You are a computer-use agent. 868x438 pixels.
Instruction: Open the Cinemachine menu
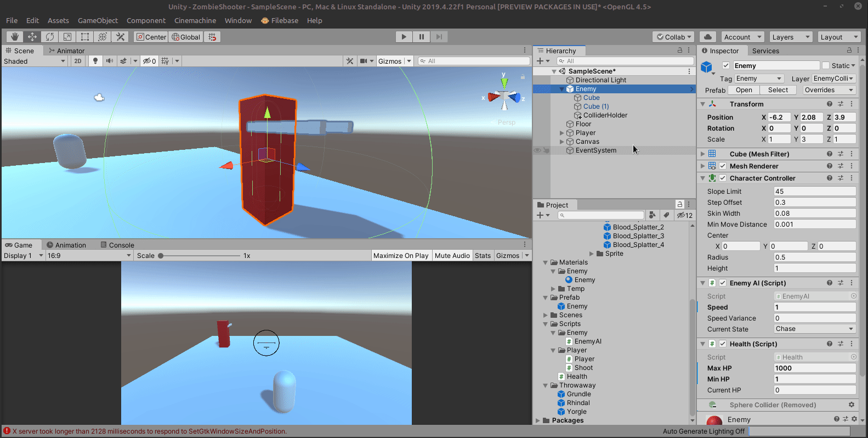[195, 20]
